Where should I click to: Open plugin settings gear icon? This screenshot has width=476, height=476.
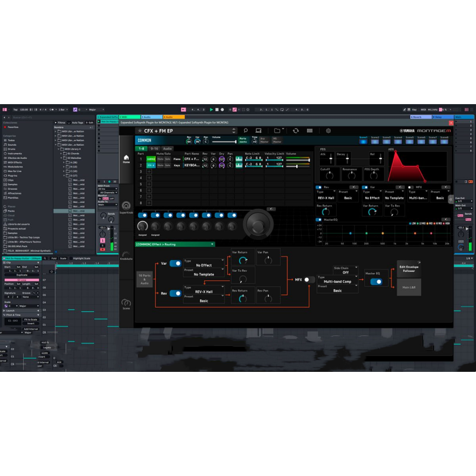tap(328, 130)
